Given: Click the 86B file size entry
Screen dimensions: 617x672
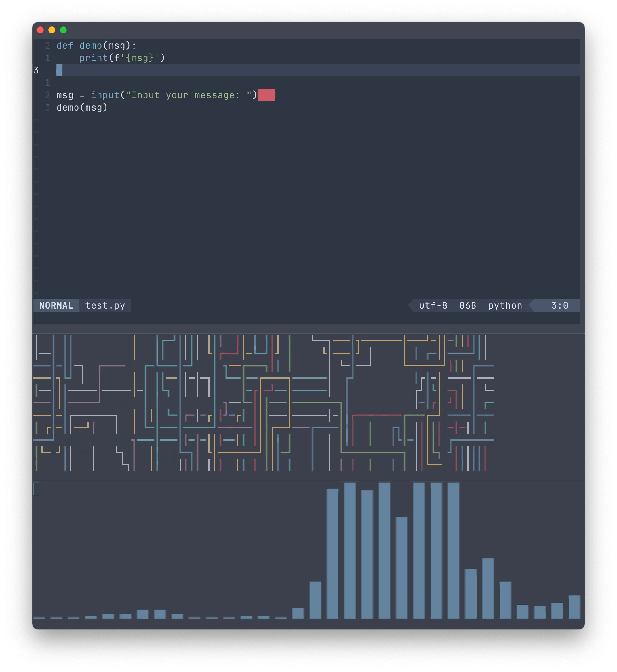Looking at the screenshot, I should click(x=467, y=305).
